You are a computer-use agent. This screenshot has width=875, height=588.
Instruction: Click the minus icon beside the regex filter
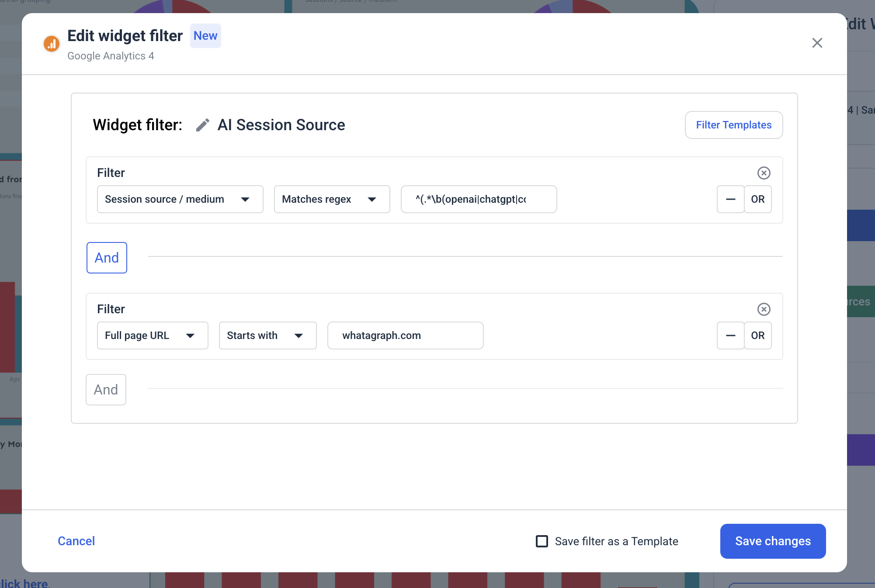730,199
